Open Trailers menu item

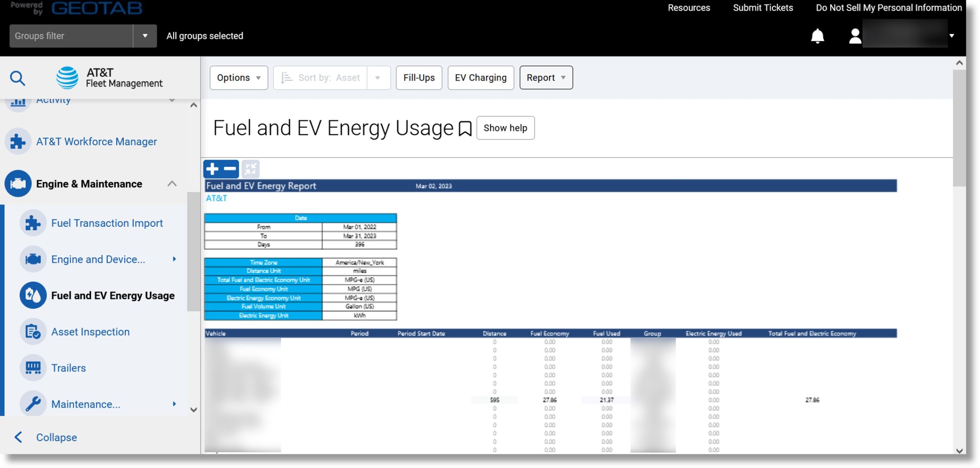pos(69,368)
